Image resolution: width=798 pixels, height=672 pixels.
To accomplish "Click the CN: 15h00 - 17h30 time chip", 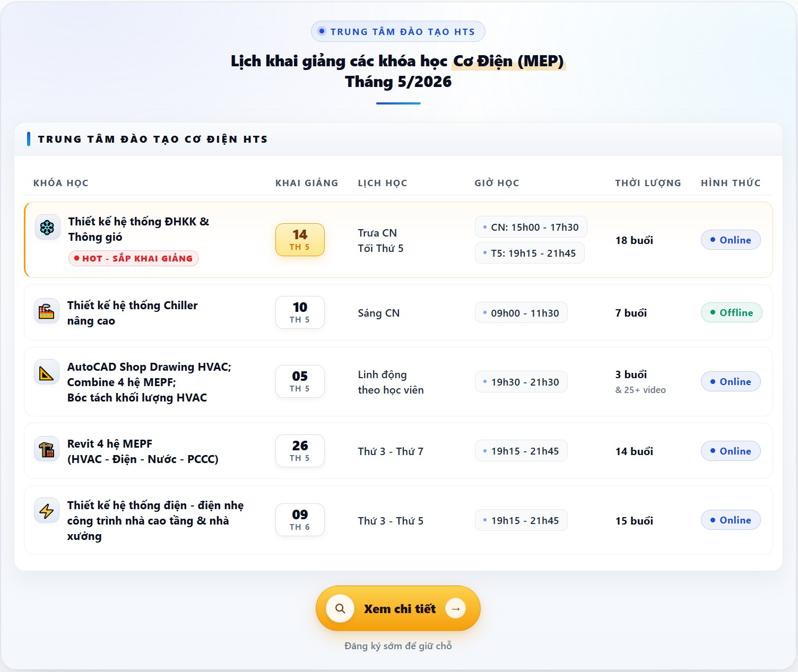I will coord(531,227).
